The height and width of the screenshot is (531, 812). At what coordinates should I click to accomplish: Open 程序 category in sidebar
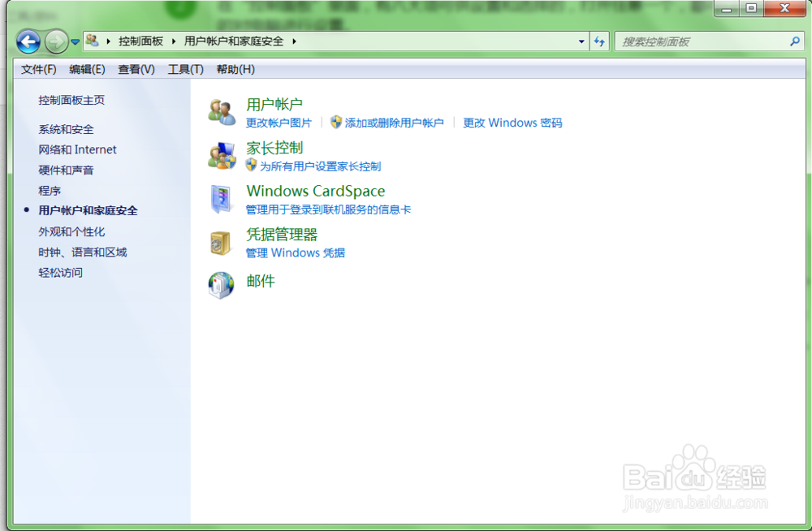[x=50, y=191]
